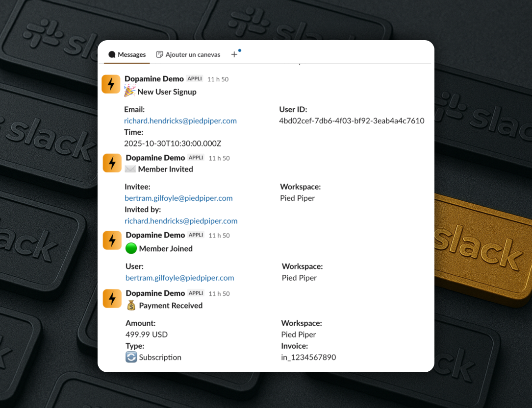
Task: Open the app avatar beside Member Invited message
Action: pos(112,163)
